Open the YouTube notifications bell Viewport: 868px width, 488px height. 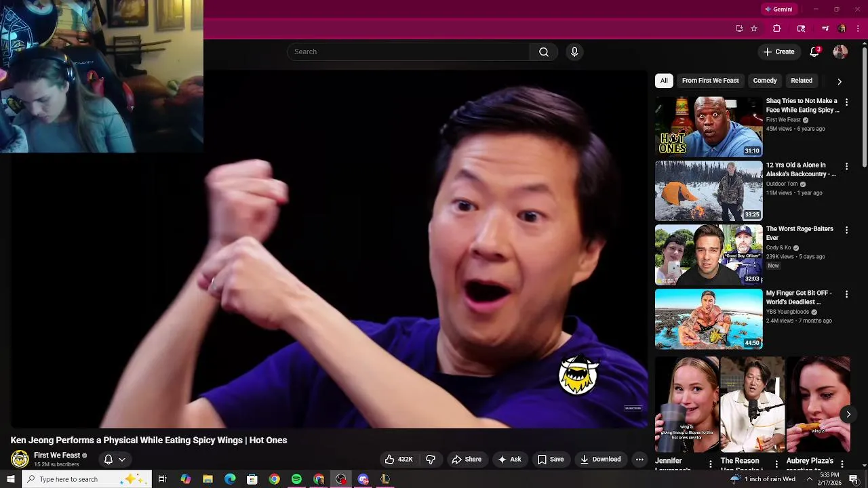click(x=815, y=52)
